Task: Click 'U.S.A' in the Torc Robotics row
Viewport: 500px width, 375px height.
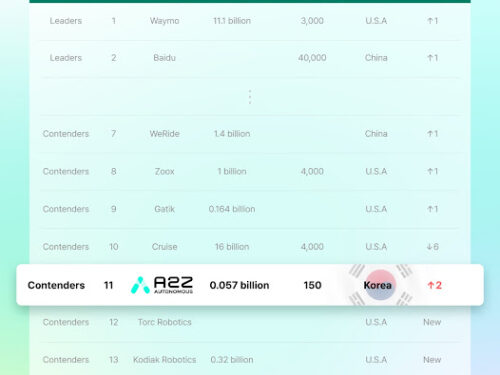Action: click(x=376, y=322)
